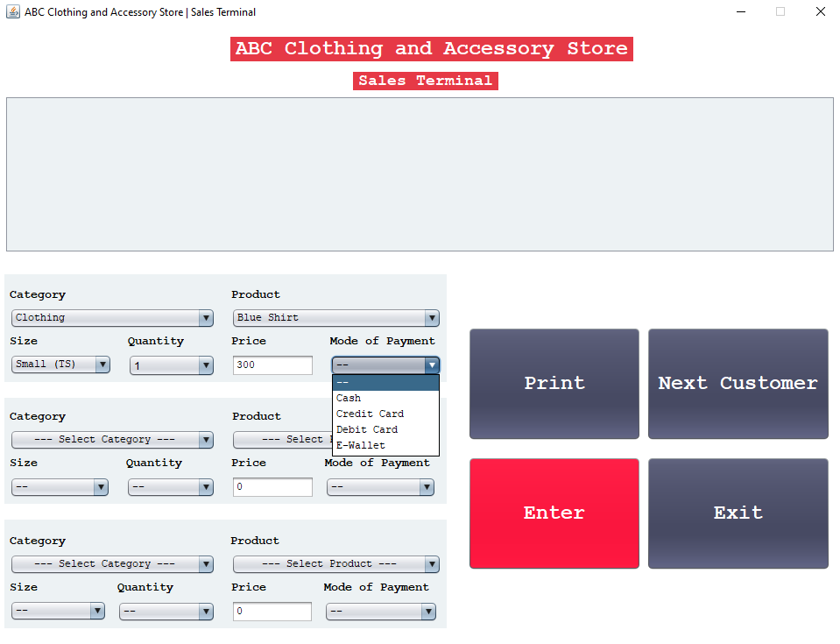Open second row Select Product dropdown
The height and width of the screenshot is (644, 840).
(x=283, y=439)
